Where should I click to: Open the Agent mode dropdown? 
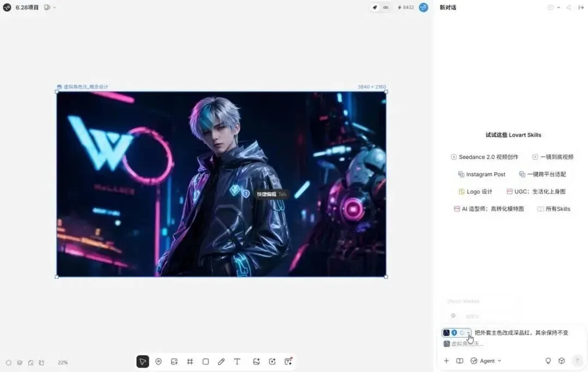point(486,361)
